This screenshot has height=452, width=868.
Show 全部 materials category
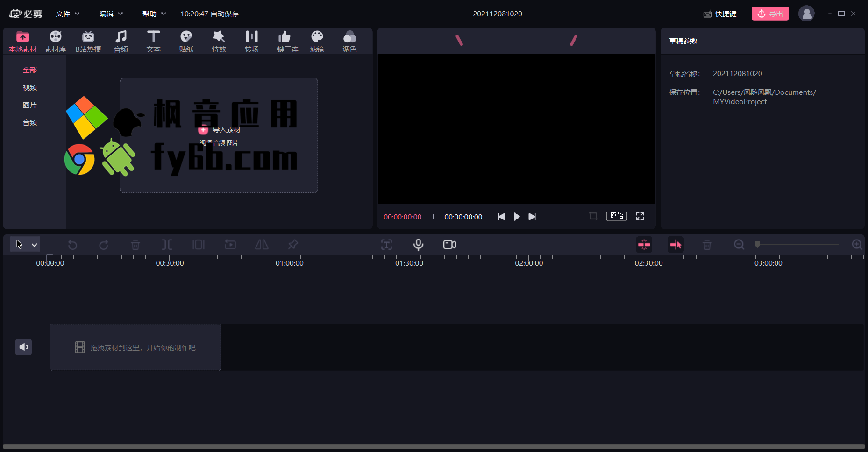coord(30,70)
